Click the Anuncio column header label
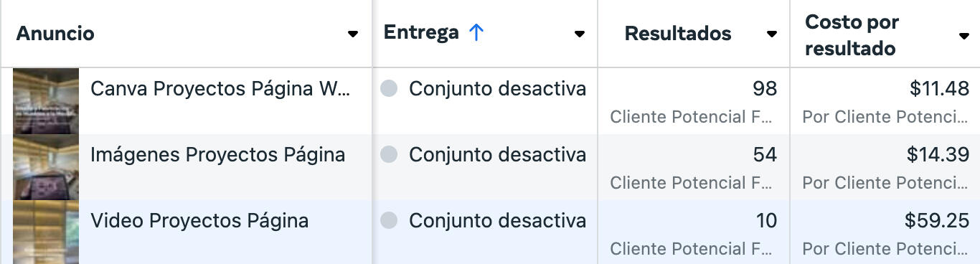The height and width of the screenshot is (264, 980). pyautogui.click(x=55, y=34)
